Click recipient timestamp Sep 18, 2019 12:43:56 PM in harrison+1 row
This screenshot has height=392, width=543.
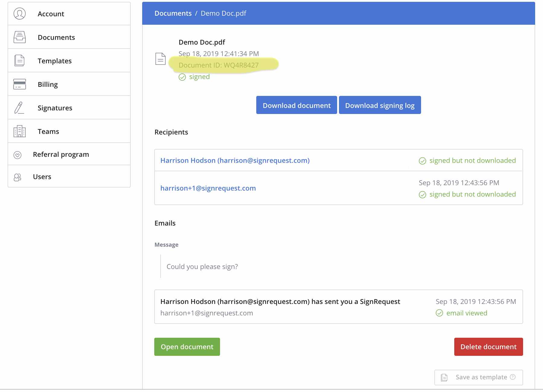[x=459, y=183]
